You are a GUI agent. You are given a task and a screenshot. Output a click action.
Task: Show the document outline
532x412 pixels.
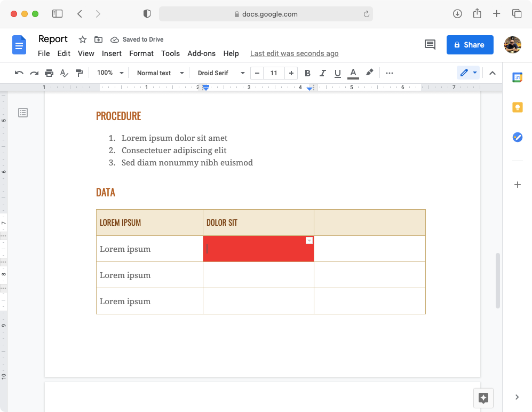22,113
